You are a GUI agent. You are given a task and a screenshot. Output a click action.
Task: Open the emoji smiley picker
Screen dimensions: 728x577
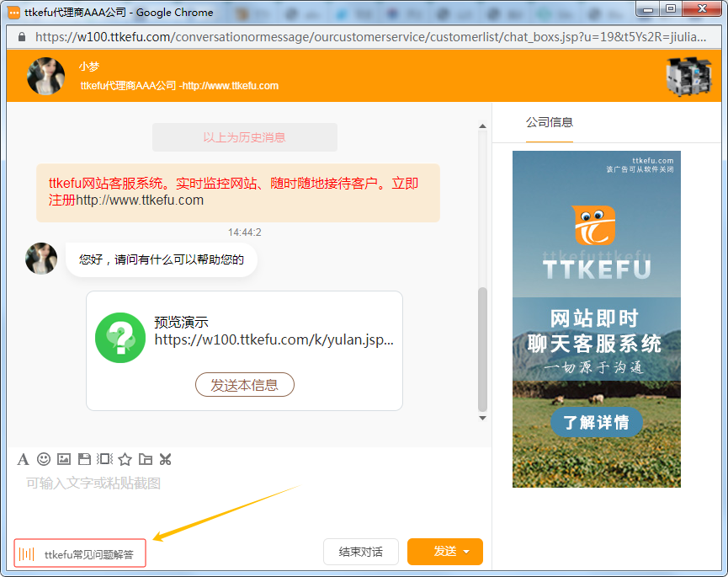tap(44, 459)
